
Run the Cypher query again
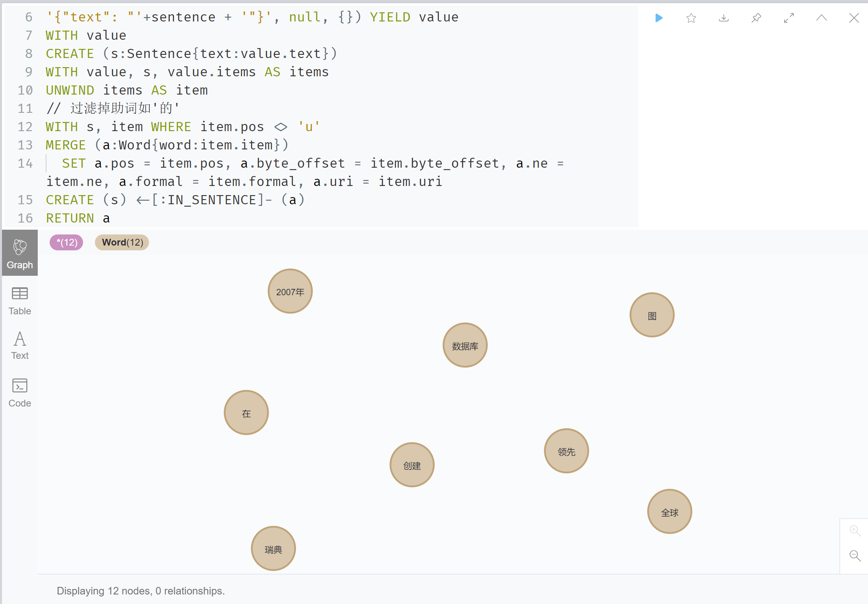(x=658, y=18)
